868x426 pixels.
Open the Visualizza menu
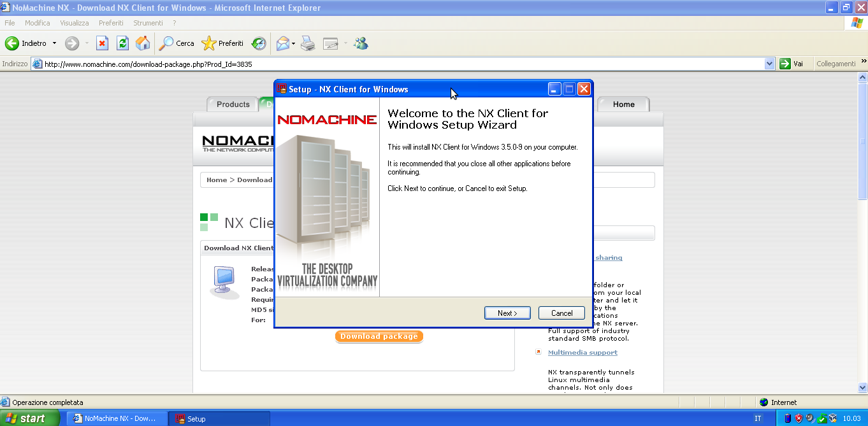point(75,23)
